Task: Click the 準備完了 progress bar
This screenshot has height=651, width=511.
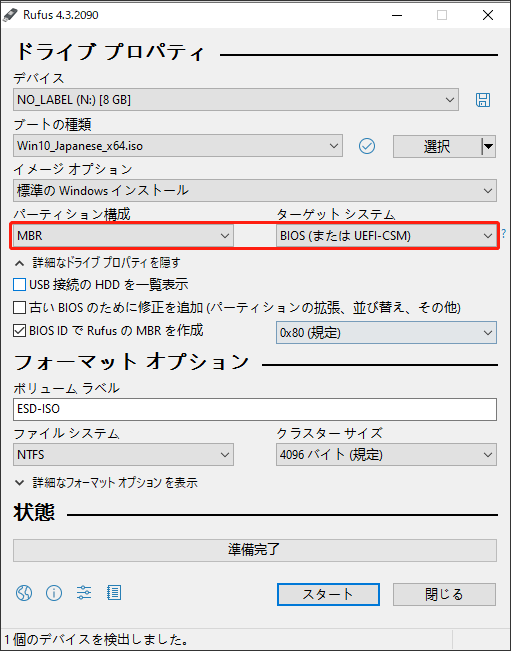Action: (255, 550)
